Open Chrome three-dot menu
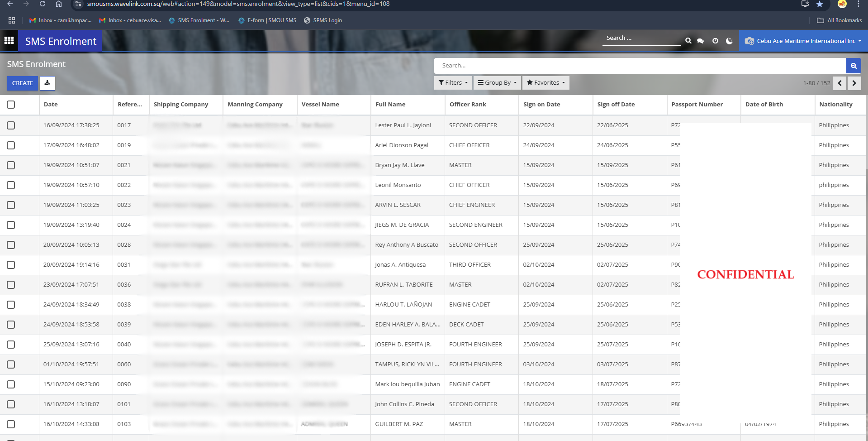 point(858,4)
